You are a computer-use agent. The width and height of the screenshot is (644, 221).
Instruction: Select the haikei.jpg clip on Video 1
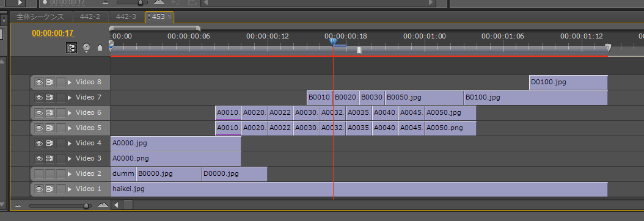coord(359,189)
